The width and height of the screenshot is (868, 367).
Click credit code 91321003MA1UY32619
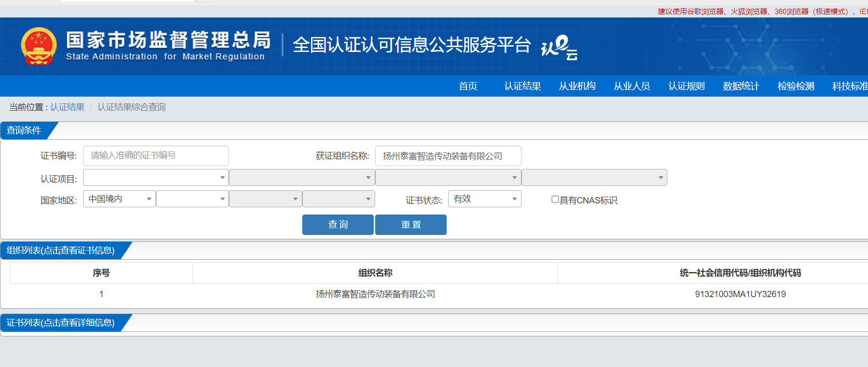(x=740, y=294)
